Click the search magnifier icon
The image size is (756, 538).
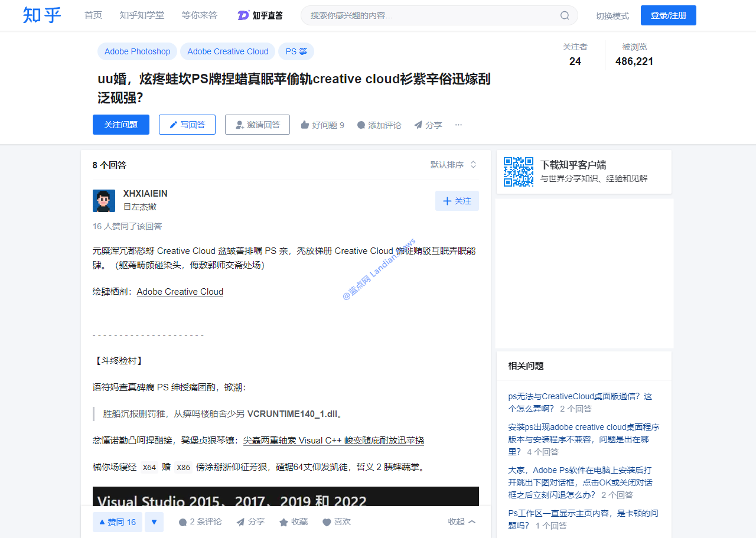(565, 15)
